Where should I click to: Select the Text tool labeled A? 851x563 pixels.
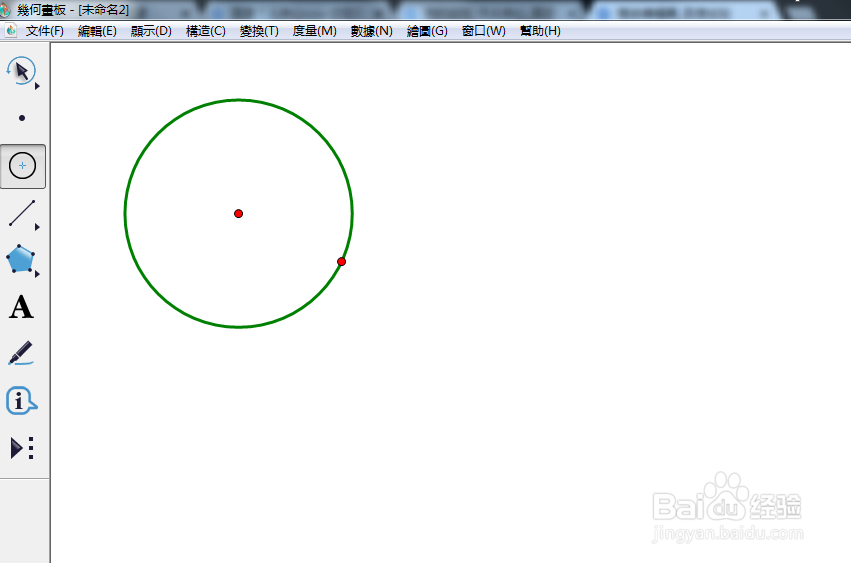(x=21, y=307)
